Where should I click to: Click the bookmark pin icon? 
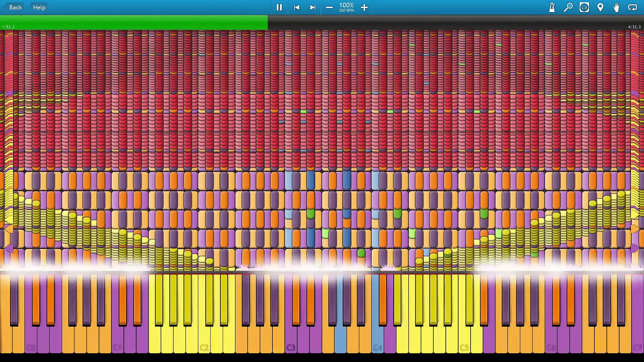(600, 7)
